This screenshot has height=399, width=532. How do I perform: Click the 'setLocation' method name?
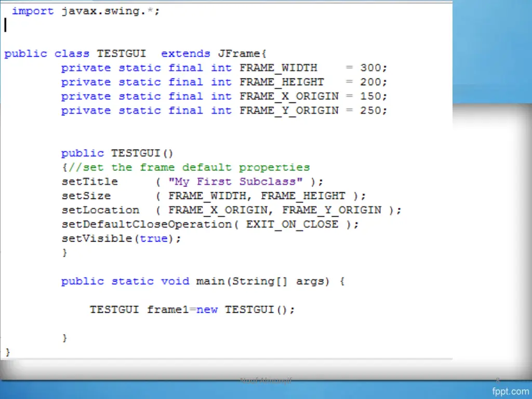pos(100,210)
